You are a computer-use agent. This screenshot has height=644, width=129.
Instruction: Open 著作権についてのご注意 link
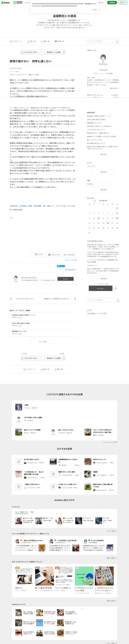97,314
